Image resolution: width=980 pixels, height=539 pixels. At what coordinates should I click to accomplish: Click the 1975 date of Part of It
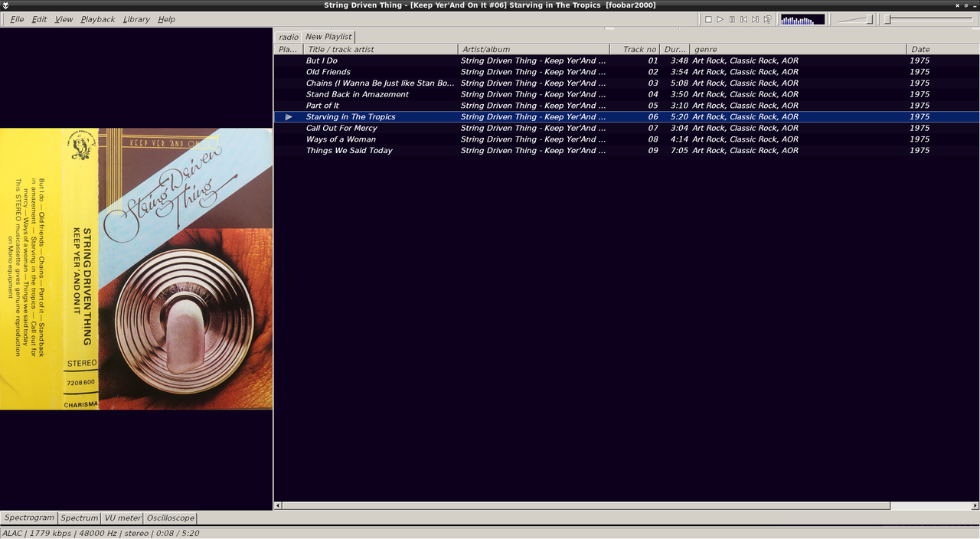pos(920,106)
